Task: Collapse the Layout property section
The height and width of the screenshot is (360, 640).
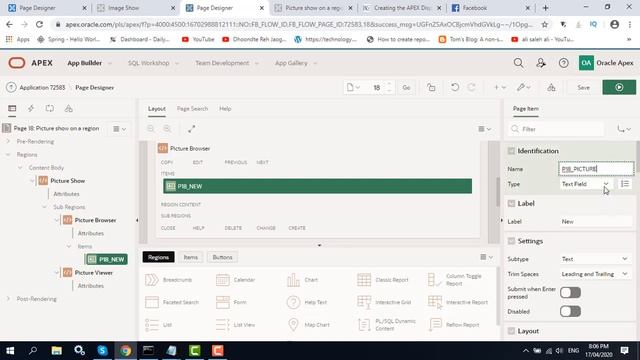Action: click(511, 331)
